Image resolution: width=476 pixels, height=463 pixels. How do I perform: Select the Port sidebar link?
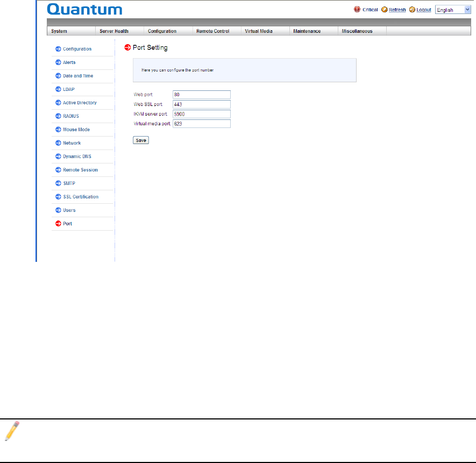[67, 224]
